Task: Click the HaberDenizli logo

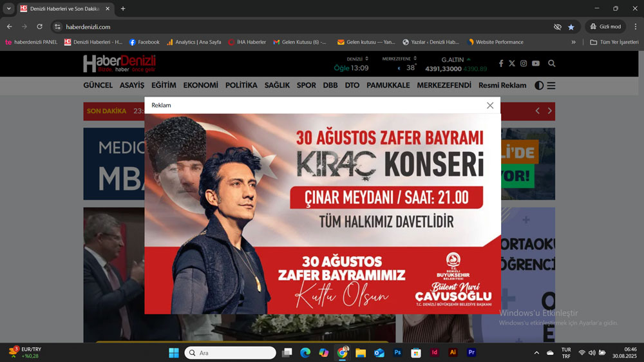Action: tap(119, 64)
